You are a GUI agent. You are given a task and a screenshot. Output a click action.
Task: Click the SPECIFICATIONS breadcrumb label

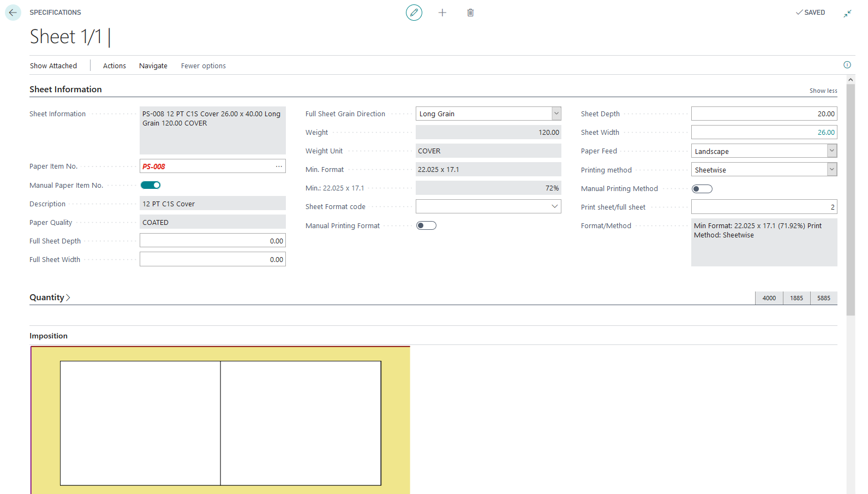click(55, 12)
